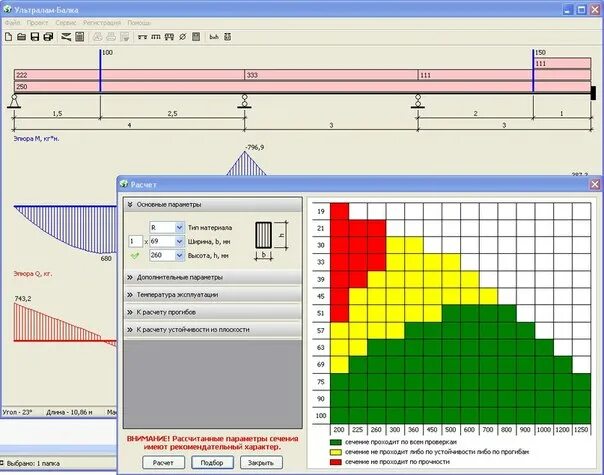604x475 pixels.
Task: Click the Выбрано: 1 папка status text
Action: click(33, 463)
